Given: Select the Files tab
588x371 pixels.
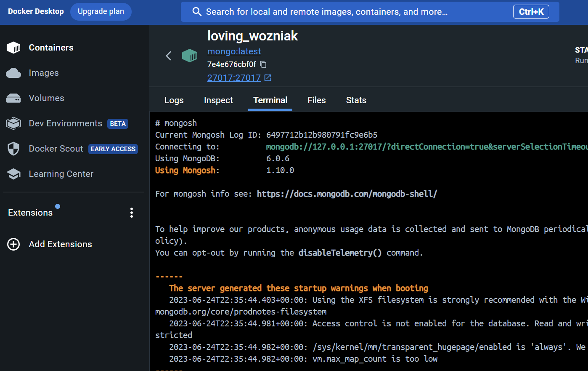Looking at the screenshot, I should pyautogui.click(x=316, y=100).
